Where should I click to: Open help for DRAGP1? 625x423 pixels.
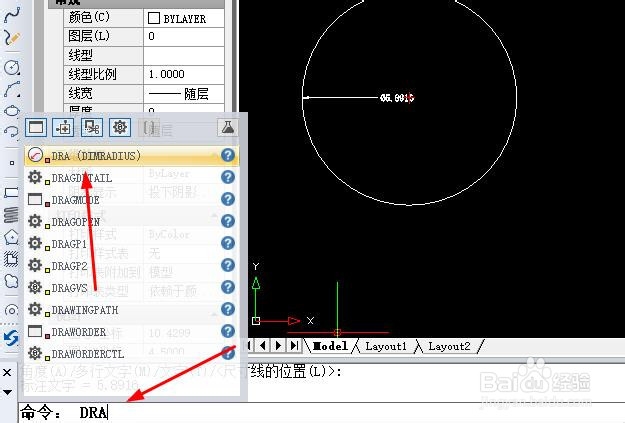[x=228, y=243]
